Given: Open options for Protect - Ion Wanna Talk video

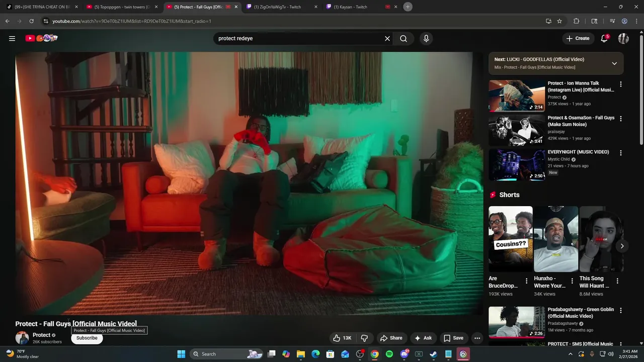Looking at the screenshot, I should click(x=620, y=84).
